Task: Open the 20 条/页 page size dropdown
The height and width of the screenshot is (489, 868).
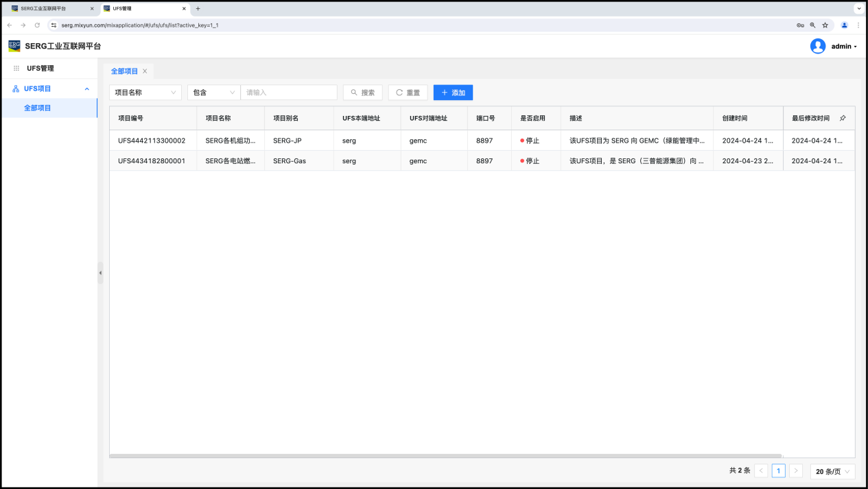Action: [832, 471]
